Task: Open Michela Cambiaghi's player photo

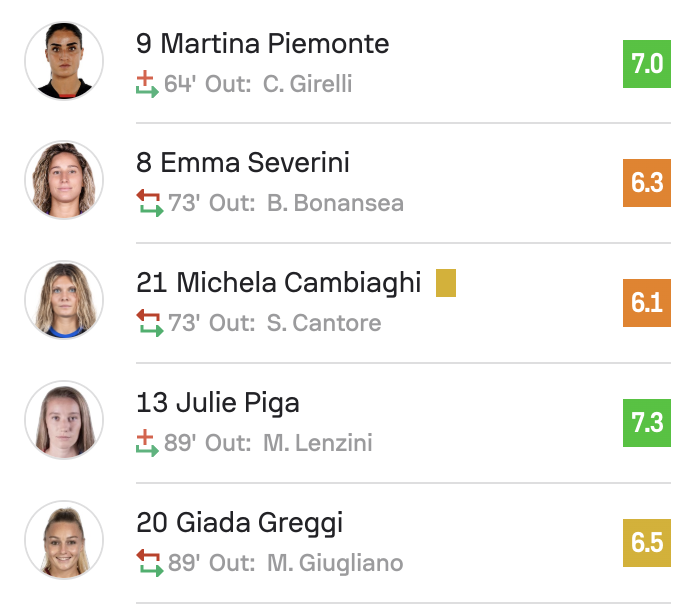Action: coord(64,300)
